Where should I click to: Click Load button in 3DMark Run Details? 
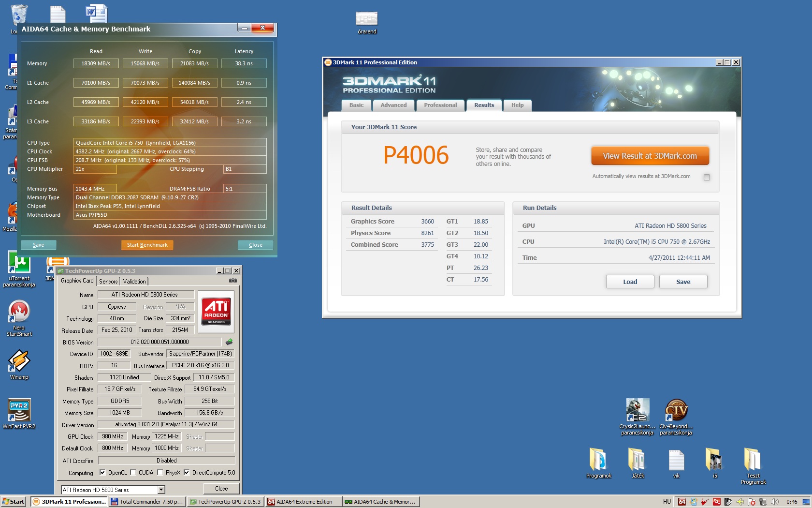(630, 282)
